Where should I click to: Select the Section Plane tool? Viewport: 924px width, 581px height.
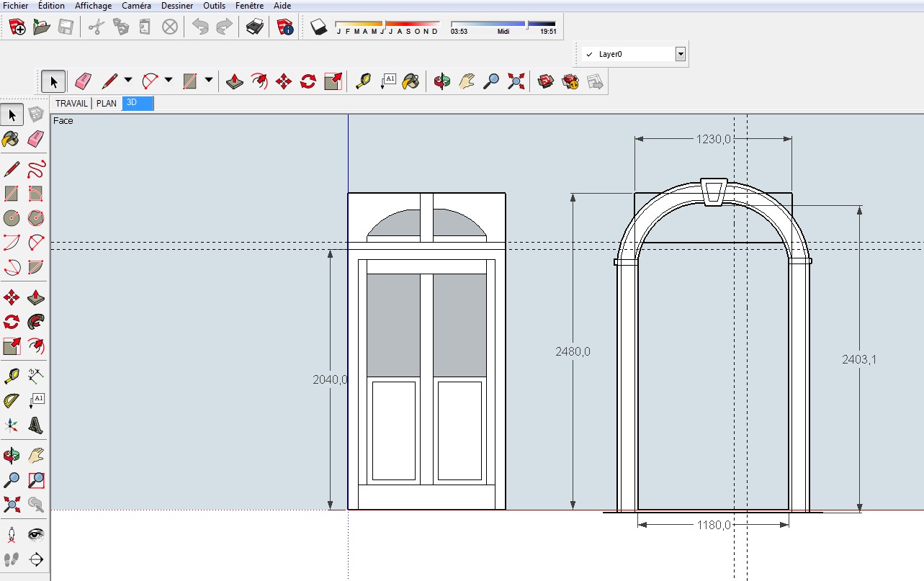[x=36, y=559]
